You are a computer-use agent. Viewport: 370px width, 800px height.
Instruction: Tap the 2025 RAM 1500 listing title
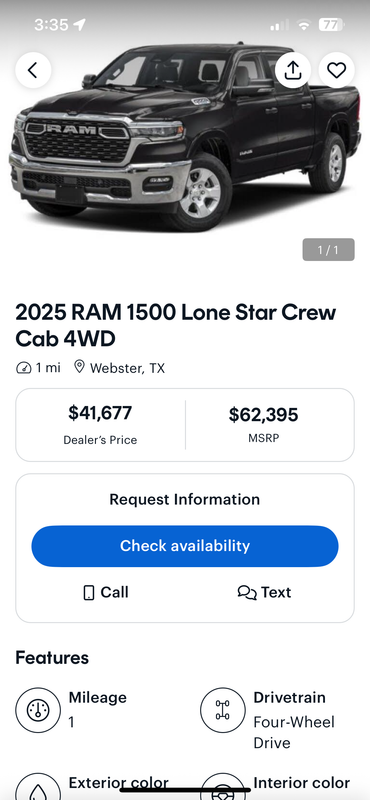(x=176, y=326)
